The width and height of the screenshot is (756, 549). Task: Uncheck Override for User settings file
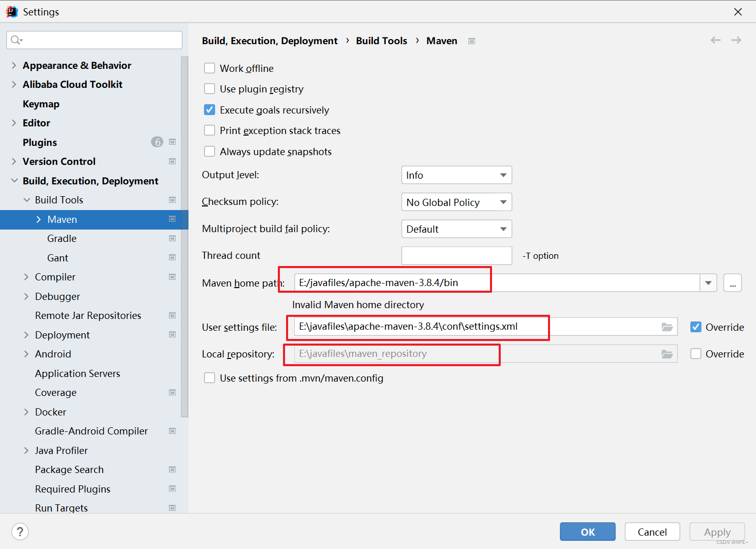(x=696, y=327)
